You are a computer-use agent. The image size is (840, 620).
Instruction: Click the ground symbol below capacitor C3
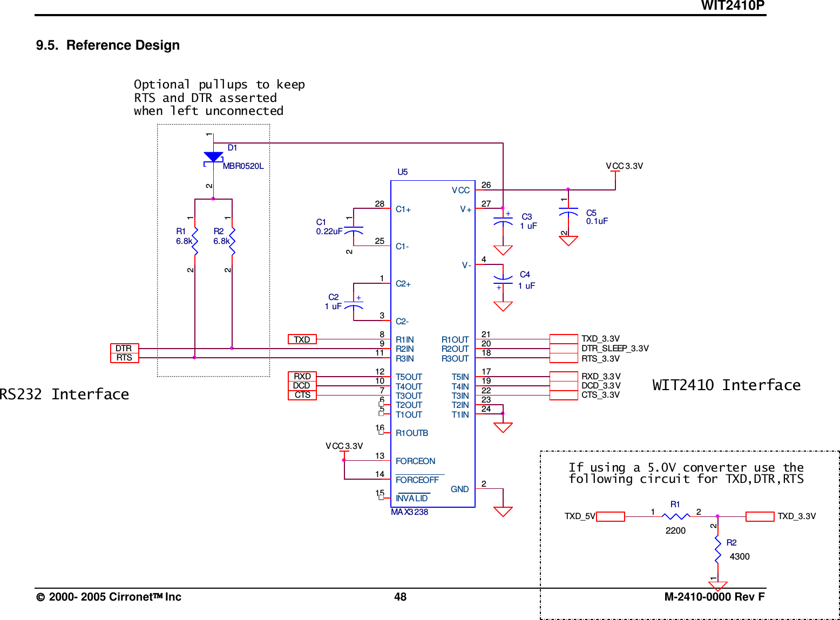[503, 250]
